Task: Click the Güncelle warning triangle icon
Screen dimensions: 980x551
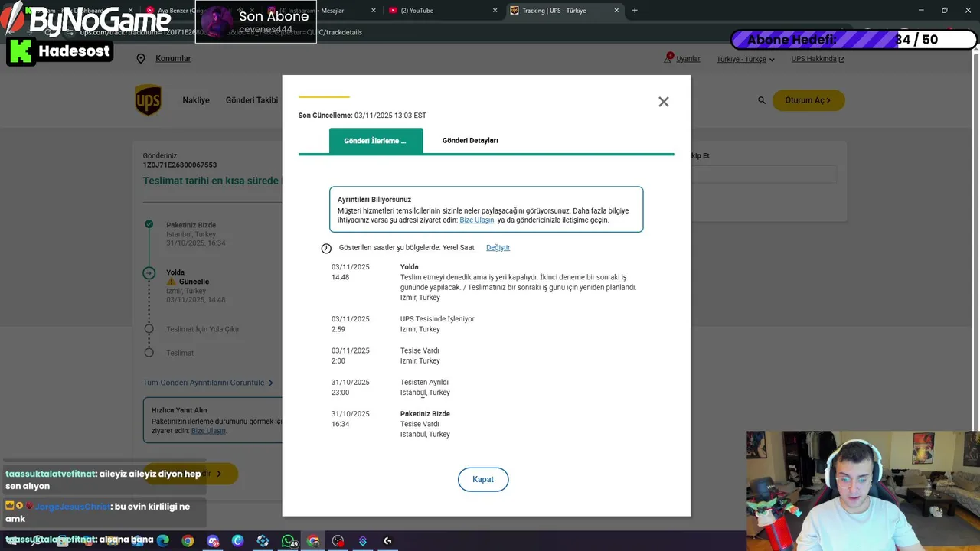Action: click(171, 282)
